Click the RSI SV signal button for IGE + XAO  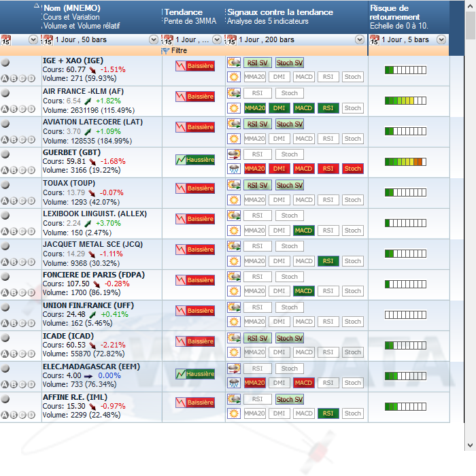258,63
